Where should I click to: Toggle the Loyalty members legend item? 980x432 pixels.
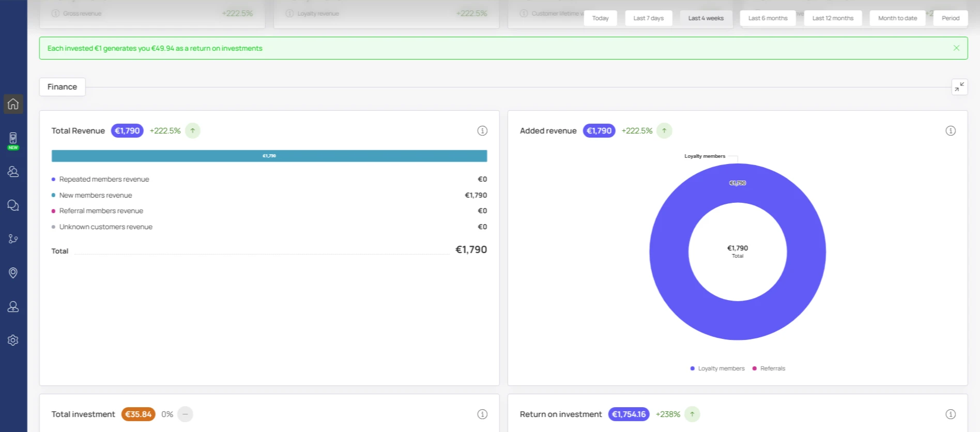pos(717,368)
